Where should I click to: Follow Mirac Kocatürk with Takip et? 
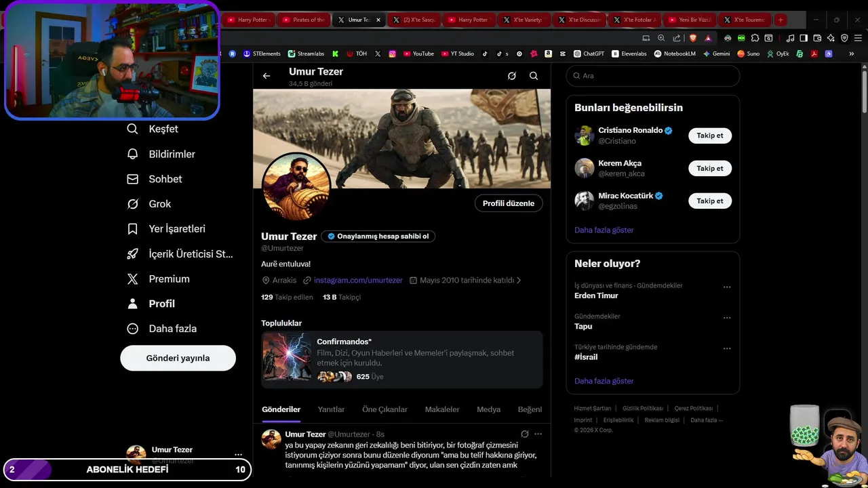pos(710,201)
